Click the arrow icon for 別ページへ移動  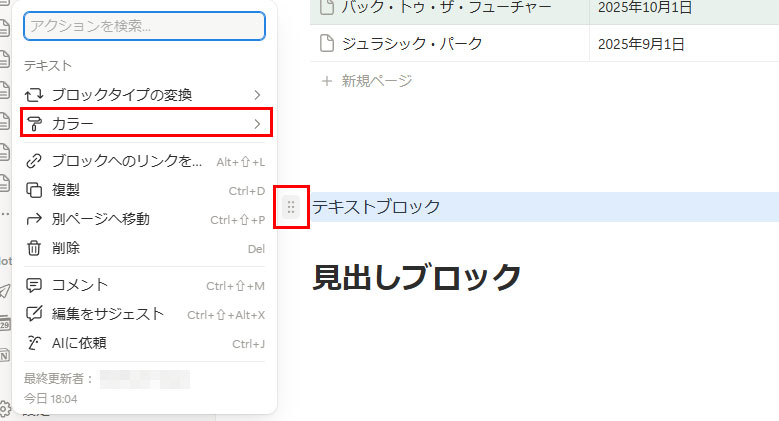coord(34,219)
